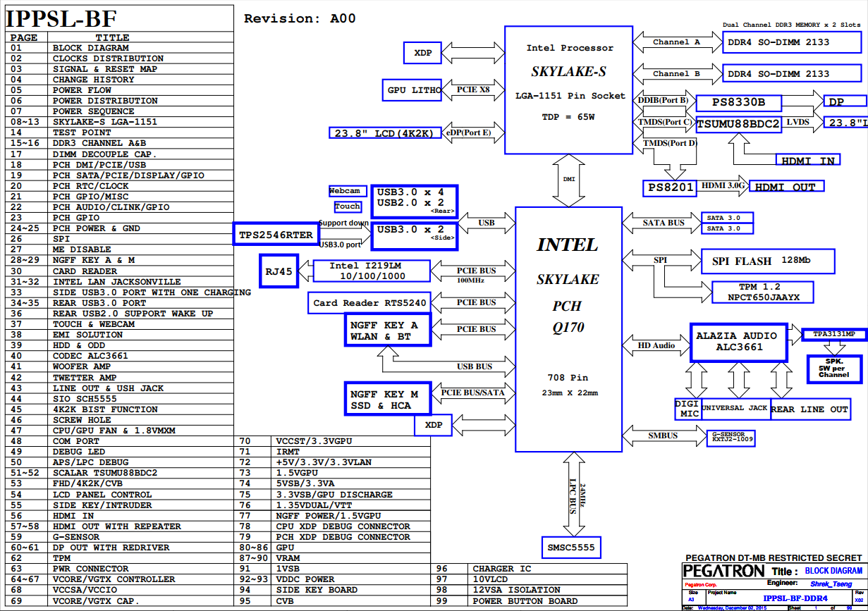
Task: Select the 'Touch' block
Action: point(348,206)
